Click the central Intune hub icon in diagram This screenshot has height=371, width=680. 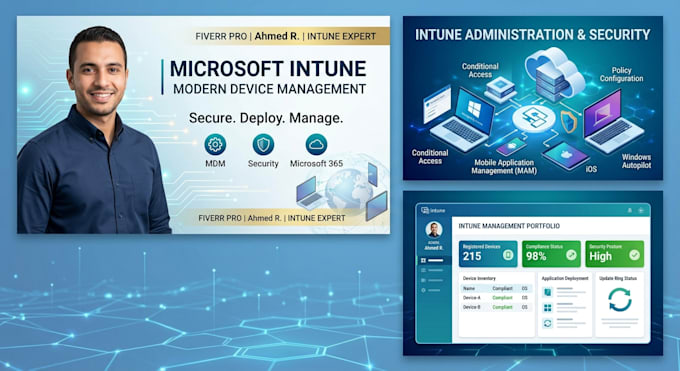tap(533, 118)
